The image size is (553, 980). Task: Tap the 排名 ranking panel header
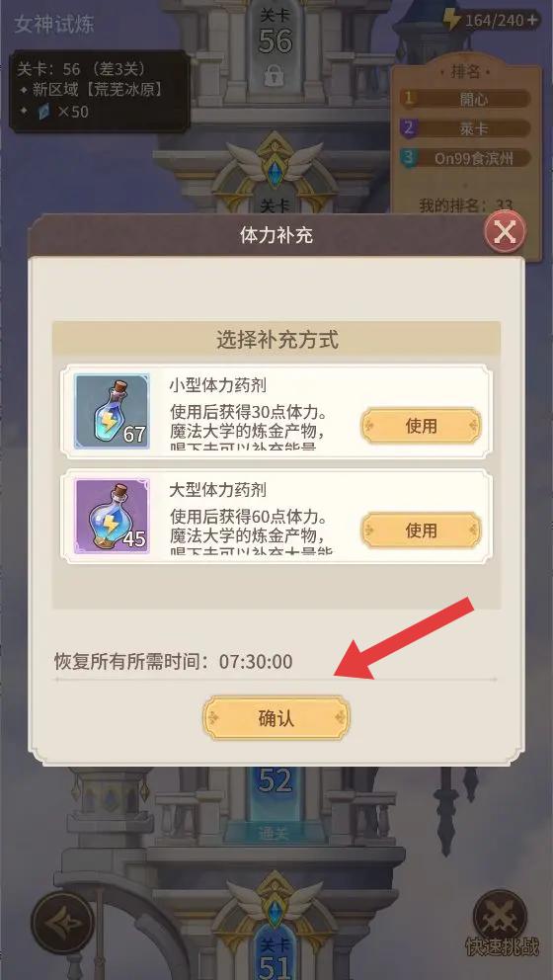pyautogui.click(x=465, y=72)
